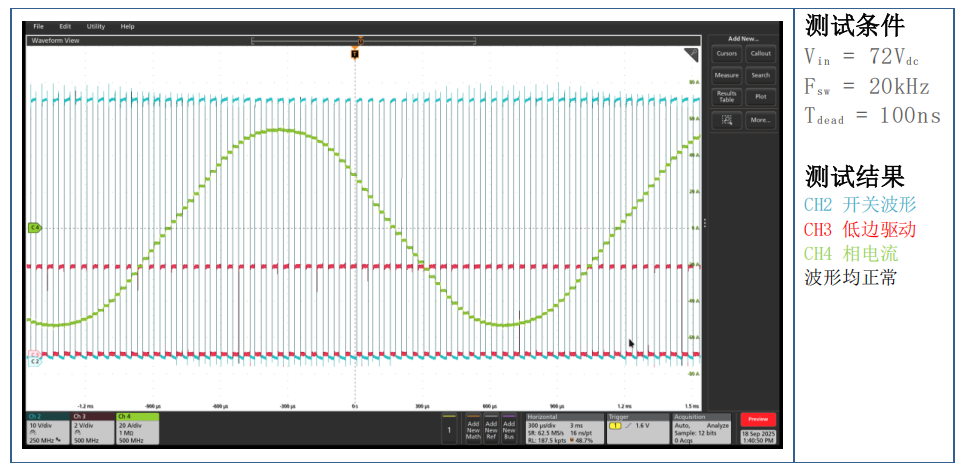
Task: Add a new Search
Action: click(761, 75)
